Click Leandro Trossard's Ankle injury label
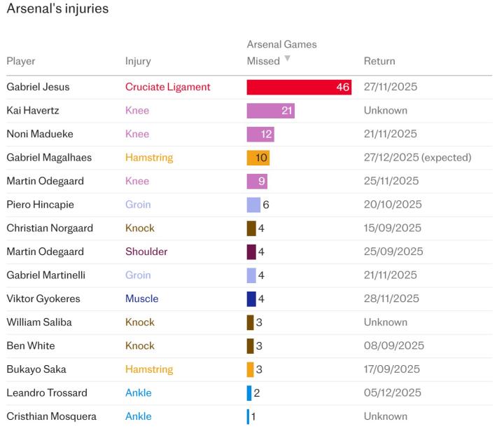504x438 pixels. point(139,392)
